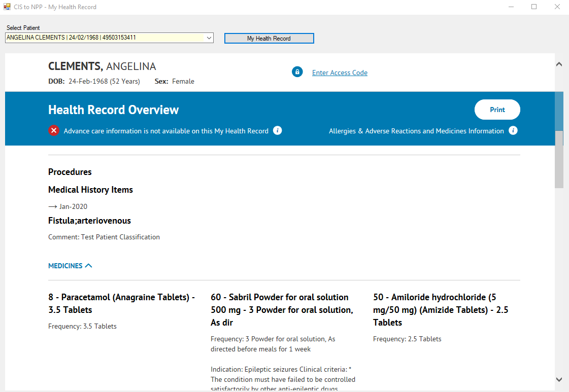Select the Amiloride hydrochloride medicine entry
The height and width of the screenshot is (392, 569).
pyautogui.click(x=441, y=309)
